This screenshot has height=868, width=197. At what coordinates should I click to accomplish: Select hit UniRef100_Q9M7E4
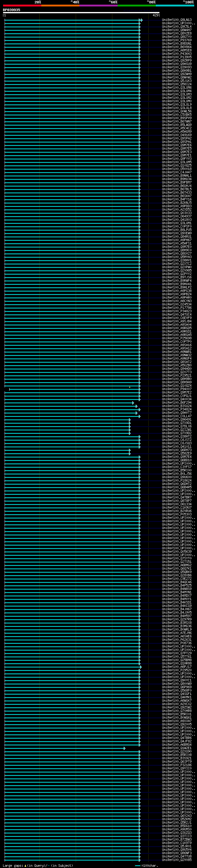click(x=177, y=457)
